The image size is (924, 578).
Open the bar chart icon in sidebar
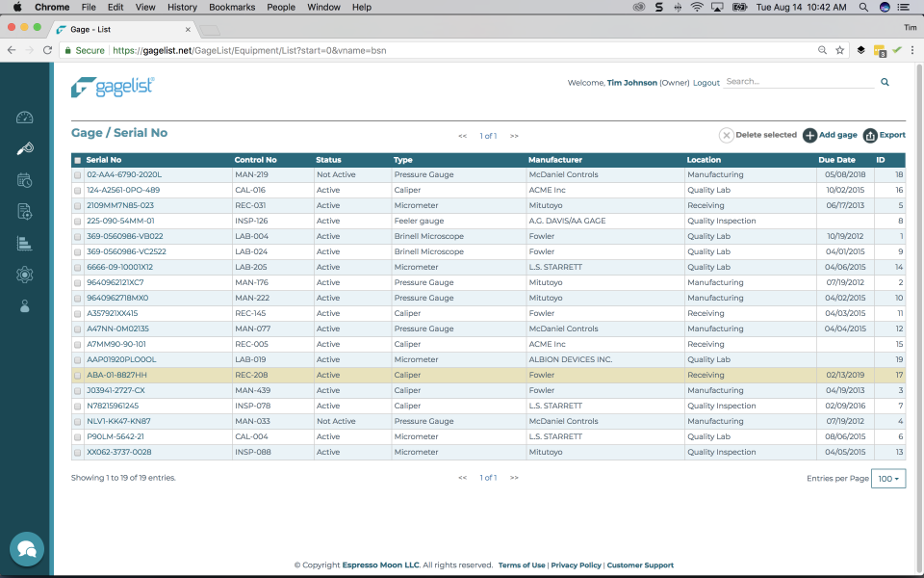[25, 243]
